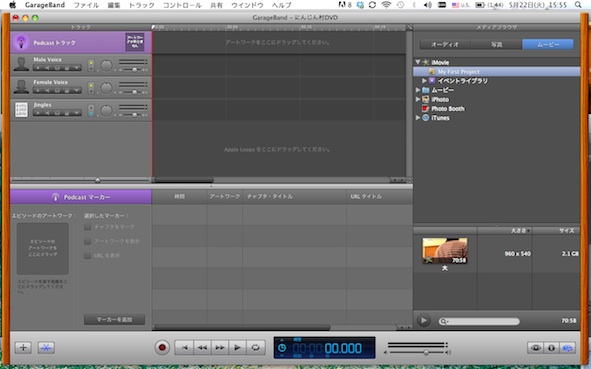Start recording with the red record button
The height and width of the screenshot is (369, 591).
[162, 347]
